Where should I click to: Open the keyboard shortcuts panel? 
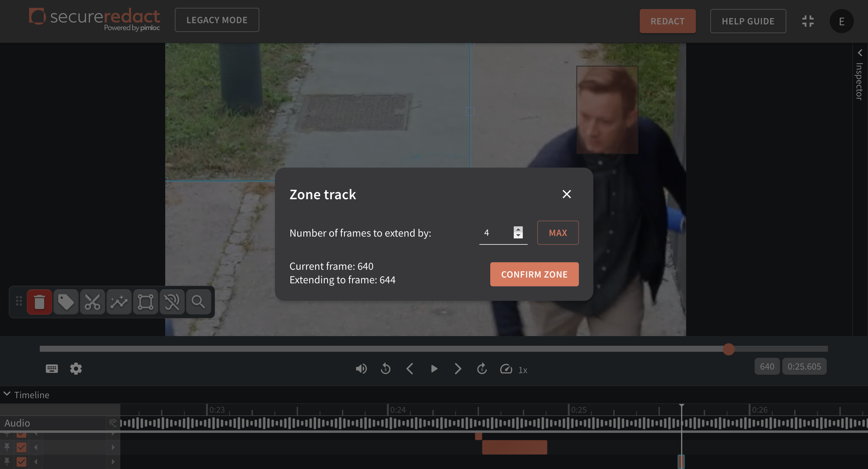coord(51,369)
